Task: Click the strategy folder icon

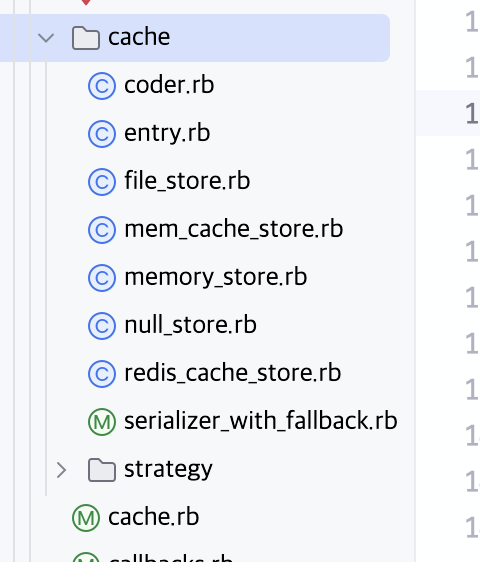Action: click(102, 470)
